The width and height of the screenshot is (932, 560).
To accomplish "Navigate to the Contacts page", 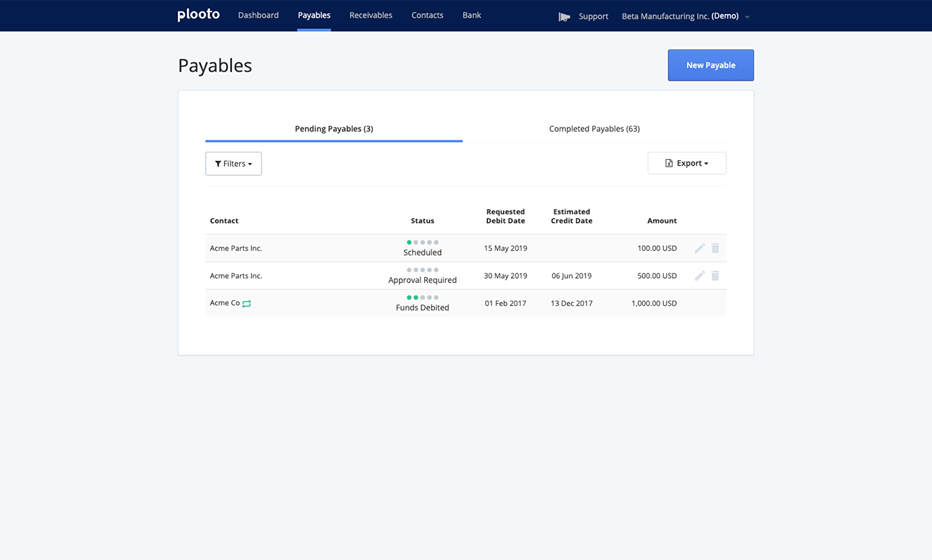I will (427, 15).
